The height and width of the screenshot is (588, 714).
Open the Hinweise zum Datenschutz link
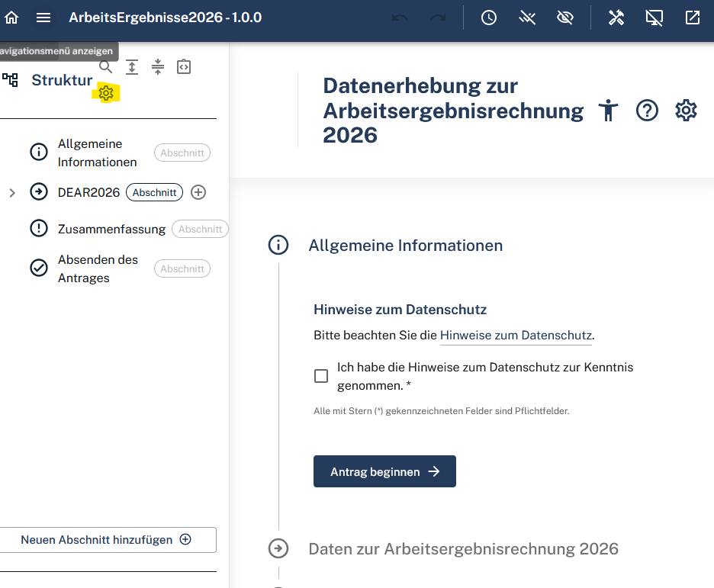click(516, 336)
